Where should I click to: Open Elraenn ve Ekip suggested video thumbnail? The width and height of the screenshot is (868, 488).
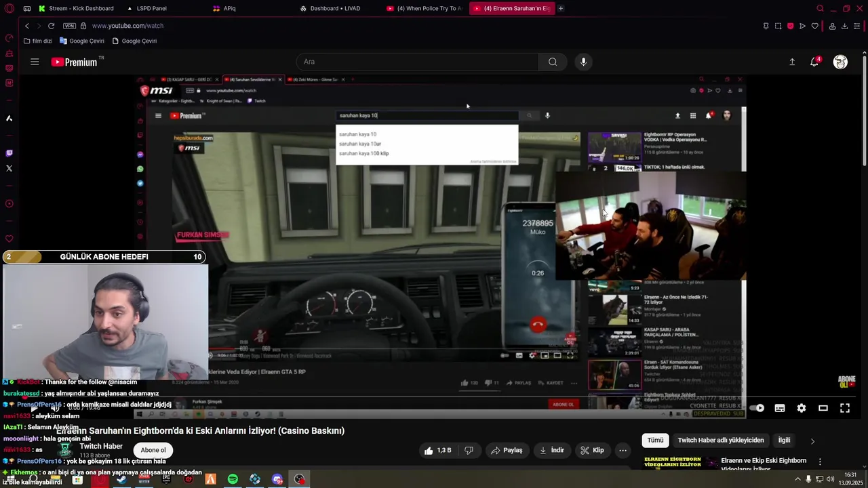(682, 463)
